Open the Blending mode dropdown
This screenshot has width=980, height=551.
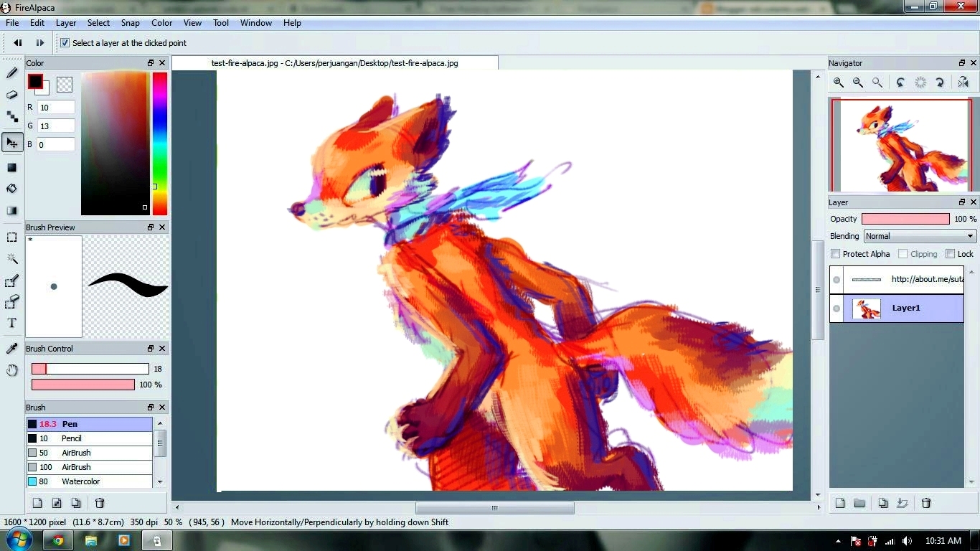920,236
